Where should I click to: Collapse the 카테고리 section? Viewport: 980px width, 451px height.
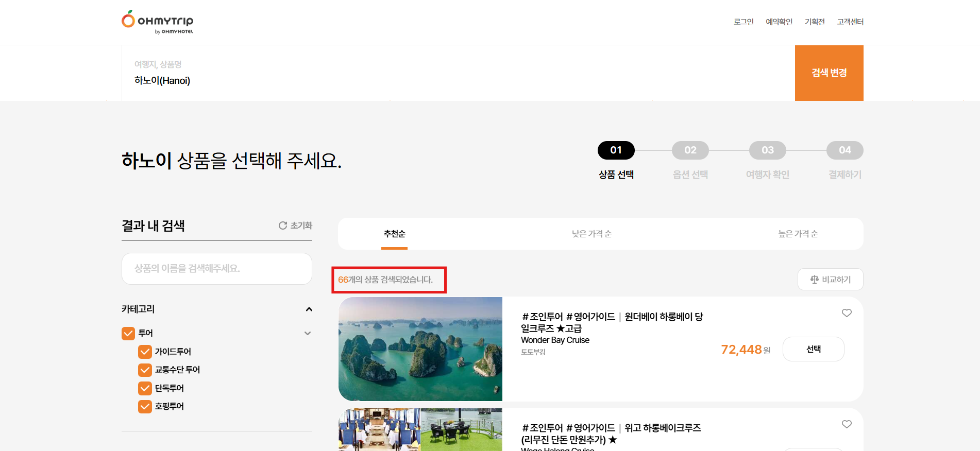309,309
